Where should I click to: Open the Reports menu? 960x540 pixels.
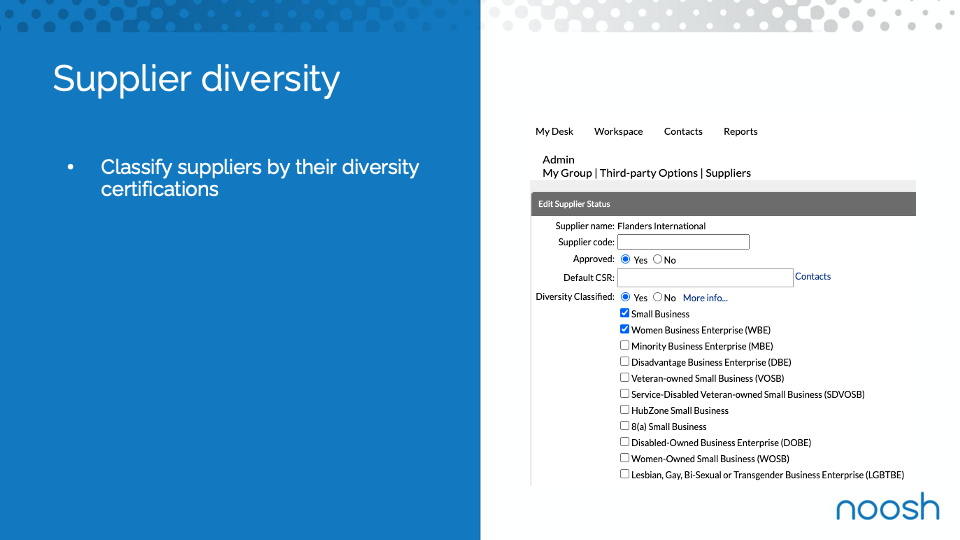(x=740, y=132)
